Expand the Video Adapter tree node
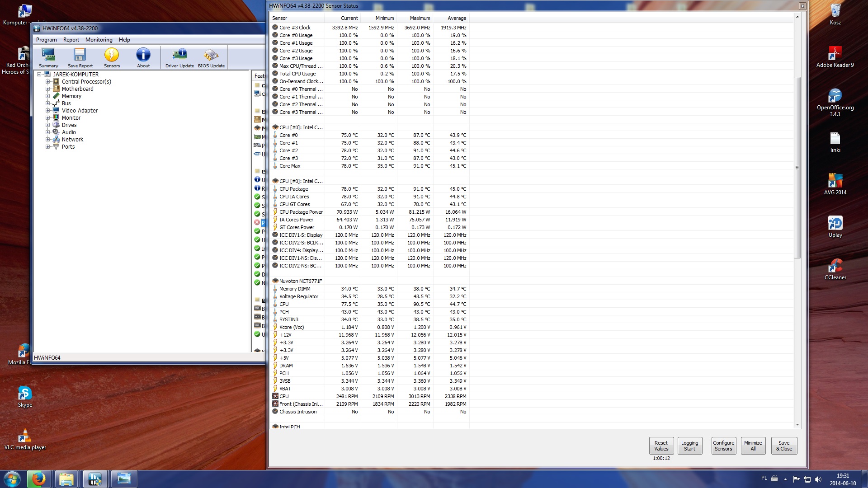868x488 pixels. point(47,111)
